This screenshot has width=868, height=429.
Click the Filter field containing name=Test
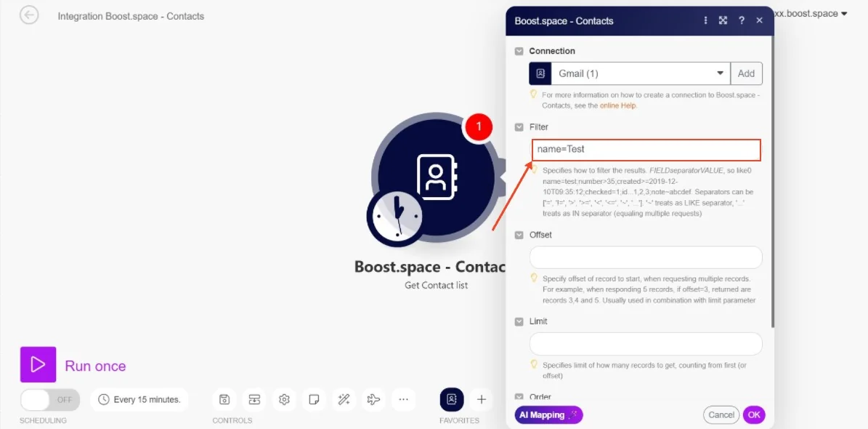(x=646, y=150)
